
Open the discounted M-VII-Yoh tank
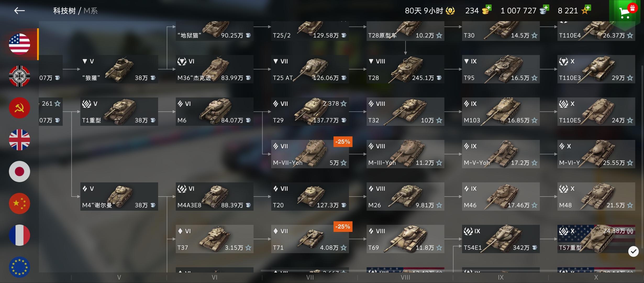[x=310, y=154]
